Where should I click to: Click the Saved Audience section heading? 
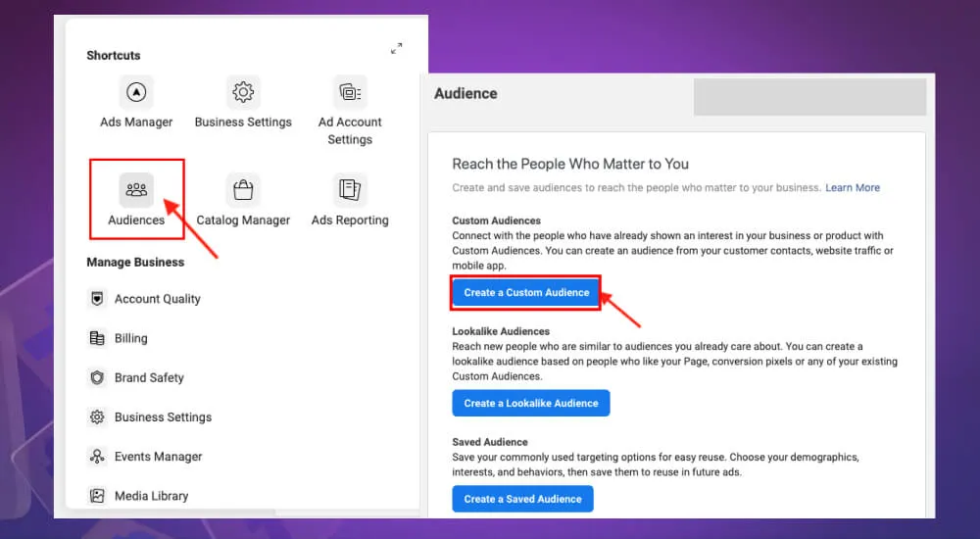click(x=490, y=442)
